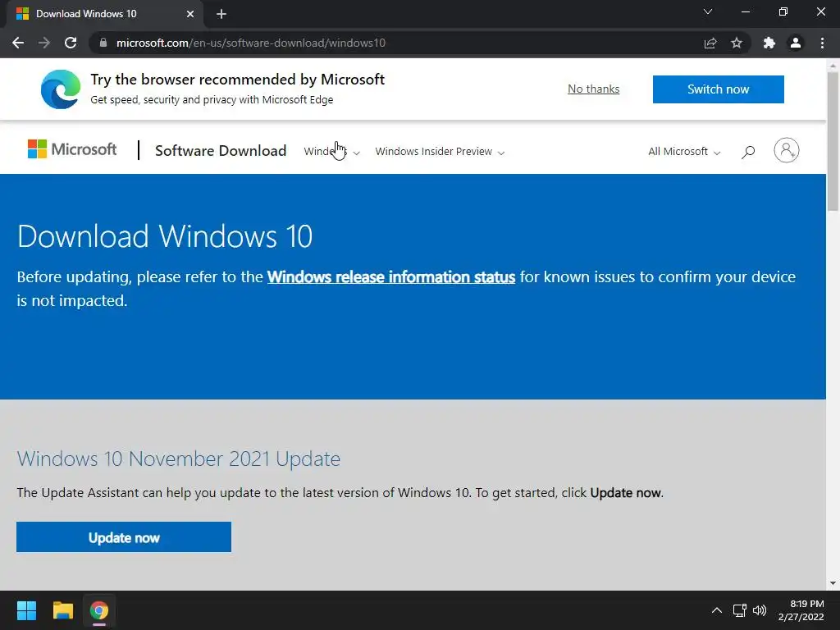Open Windows release information status link
The image size is (840, 630).
pos(391,277)
